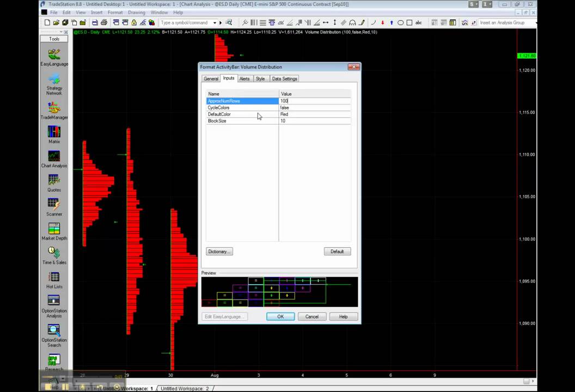This screenshot has height=392, width=575.
Task: Switch to the Style tab
Action: [x=260, y=79]
